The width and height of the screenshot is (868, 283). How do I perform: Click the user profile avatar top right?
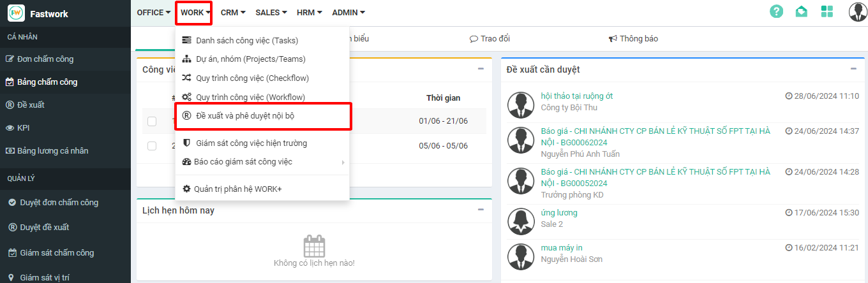click(857, 11)
